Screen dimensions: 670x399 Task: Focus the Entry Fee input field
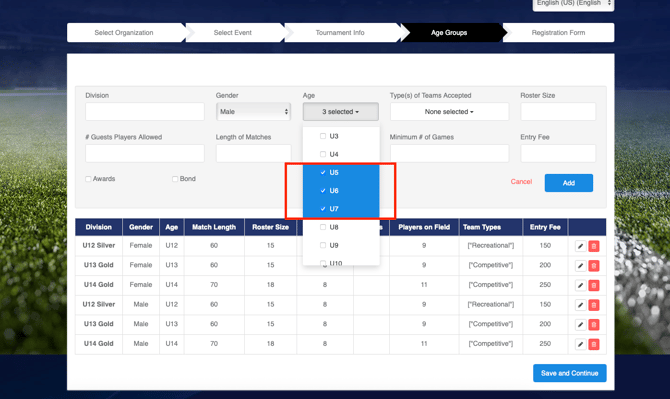558,153
